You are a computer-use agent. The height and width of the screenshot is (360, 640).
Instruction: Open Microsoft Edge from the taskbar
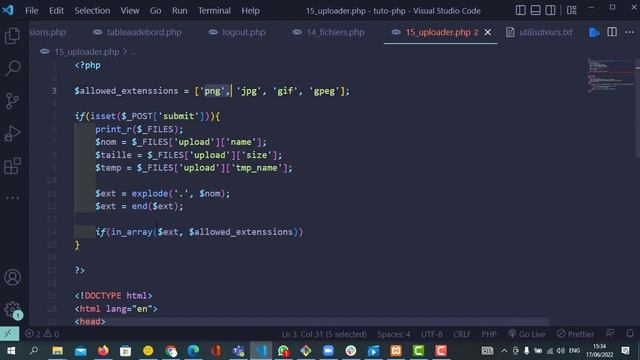point(193,351)
